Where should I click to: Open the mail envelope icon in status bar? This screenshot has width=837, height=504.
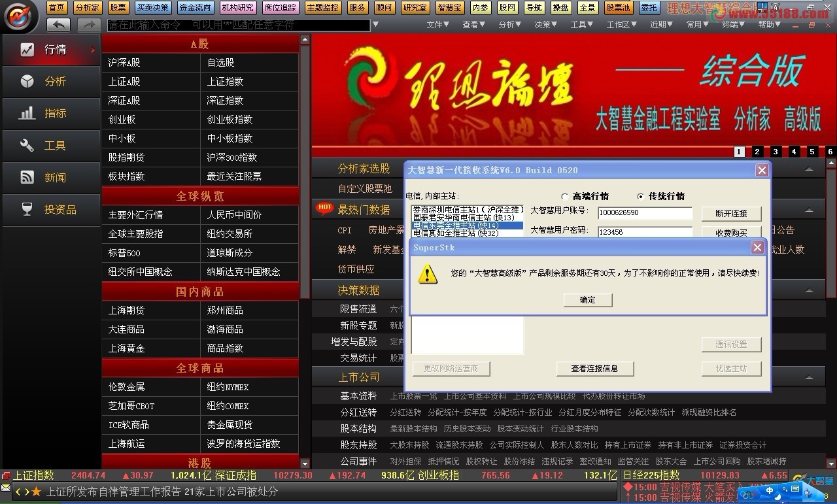click(x=5, y=488)
